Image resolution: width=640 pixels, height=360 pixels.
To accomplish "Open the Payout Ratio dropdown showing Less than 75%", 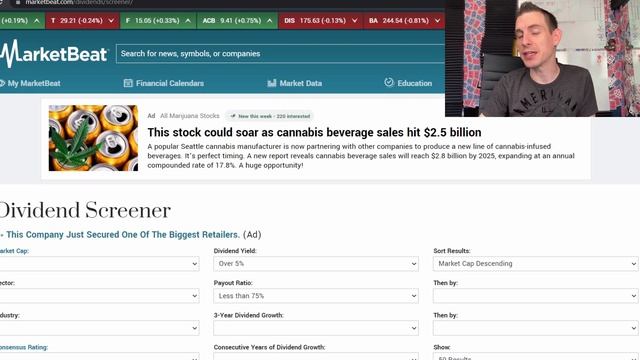I will click(x=316, y=296).
